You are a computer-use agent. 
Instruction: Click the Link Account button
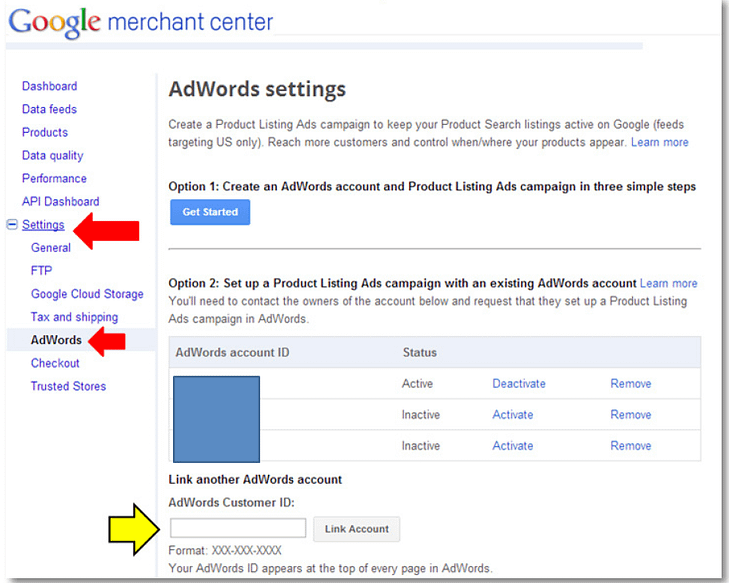click(x=357, y=529)
